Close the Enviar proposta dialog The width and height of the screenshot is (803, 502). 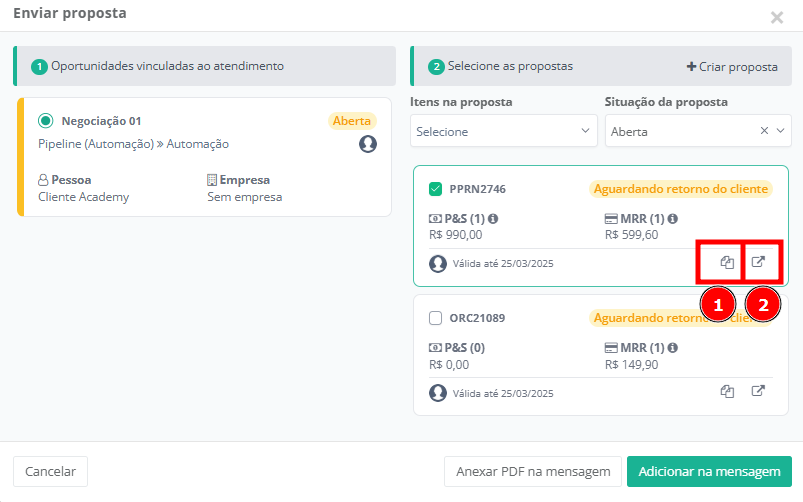pyautogui.click(x=777, y=17)
